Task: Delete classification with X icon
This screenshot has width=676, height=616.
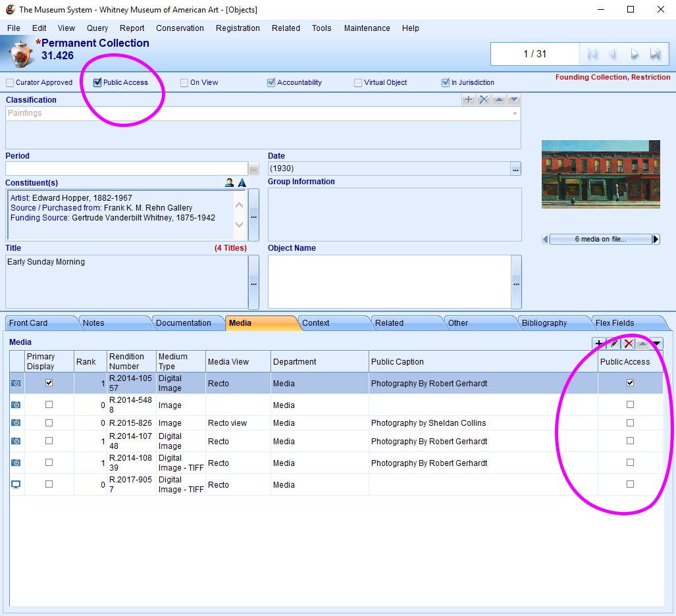Action: [484, 100]
